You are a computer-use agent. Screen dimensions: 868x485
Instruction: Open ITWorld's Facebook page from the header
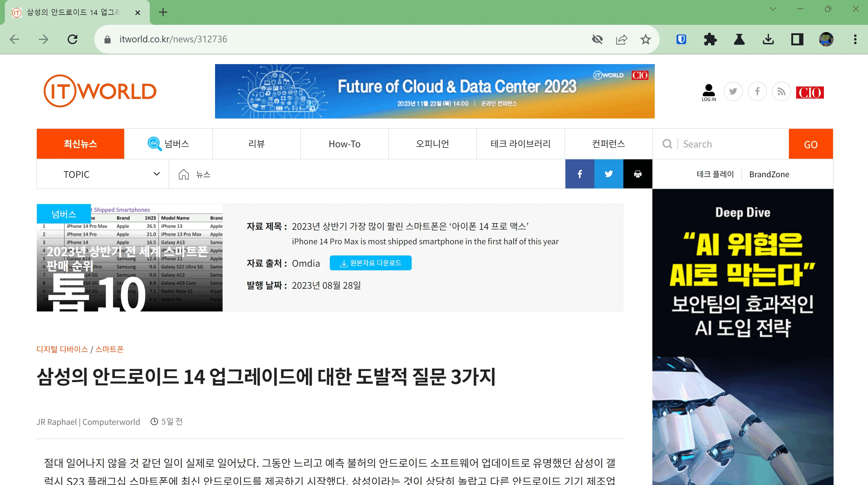point(757,91)
